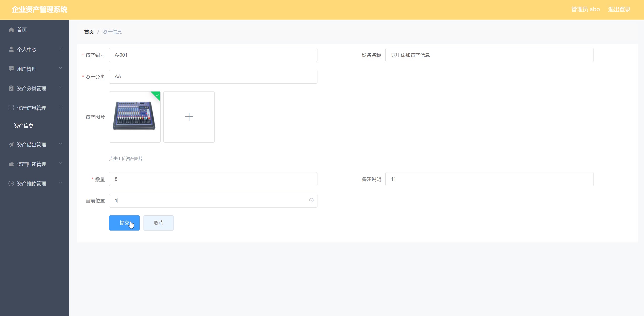Expand the 资产维修管理 chevron
The image size is (644, 316).
tap(60, 183)
